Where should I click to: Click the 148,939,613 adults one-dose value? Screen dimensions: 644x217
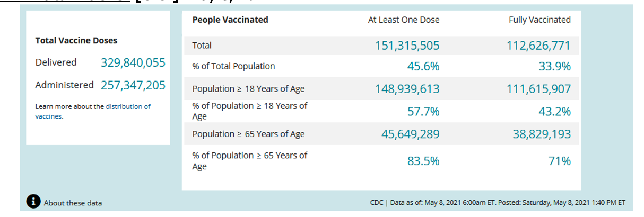[x=407, y=89]
